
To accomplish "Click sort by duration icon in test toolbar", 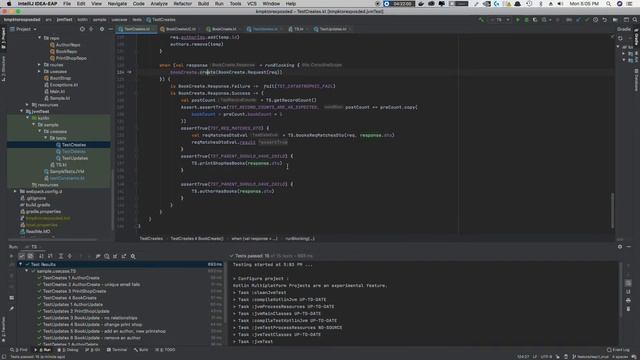I will pos(50,256).
